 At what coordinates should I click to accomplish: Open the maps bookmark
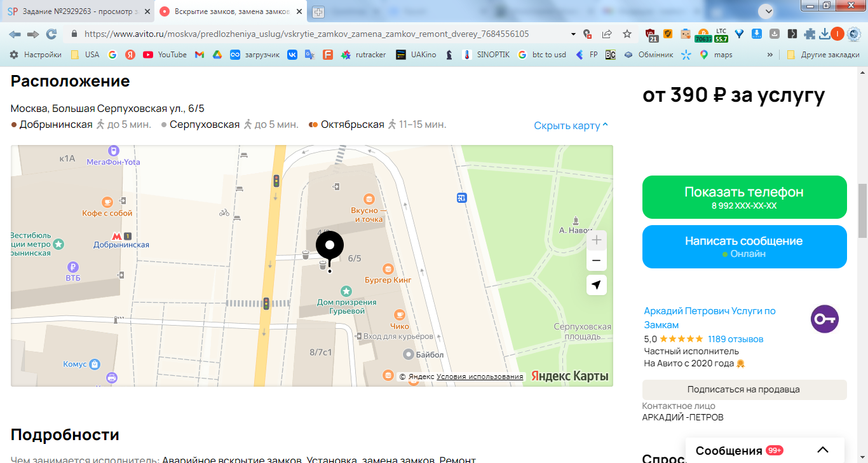pos(715,55)
